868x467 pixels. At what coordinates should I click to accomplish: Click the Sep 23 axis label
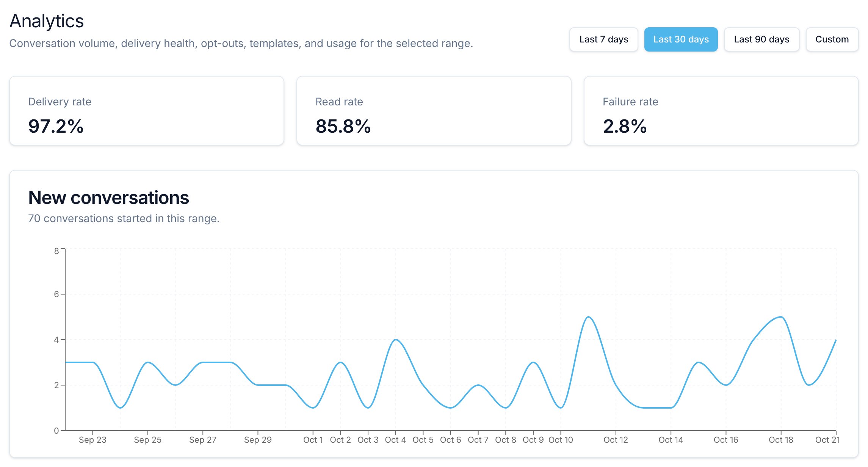(92, 440)
